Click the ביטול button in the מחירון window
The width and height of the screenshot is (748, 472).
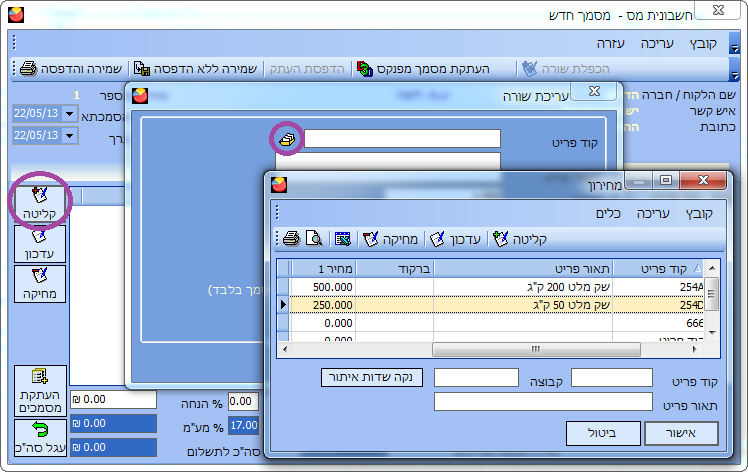point(603,433)
